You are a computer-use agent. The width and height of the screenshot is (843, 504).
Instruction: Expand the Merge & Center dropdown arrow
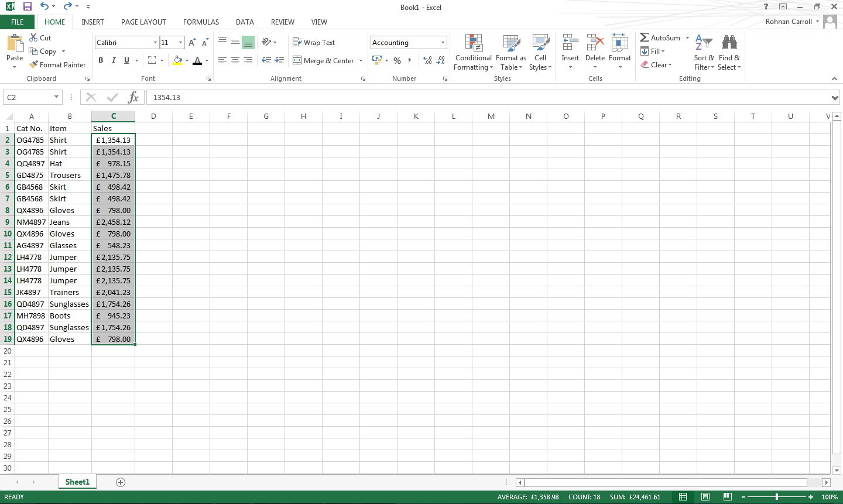pos(361,60)
